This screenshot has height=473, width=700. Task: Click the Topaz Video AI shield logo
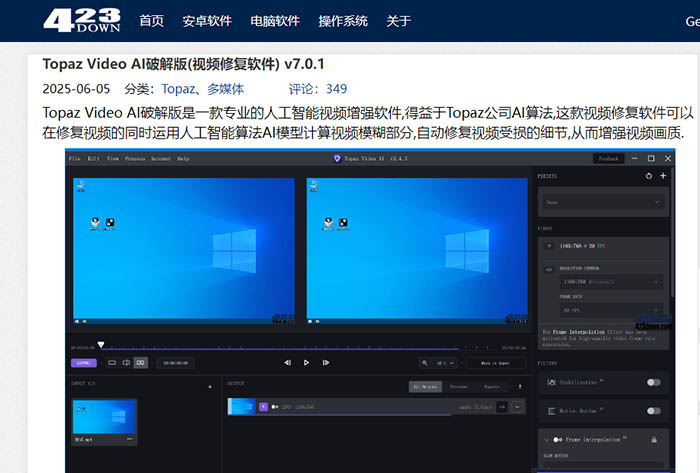(x=337, y=158)
